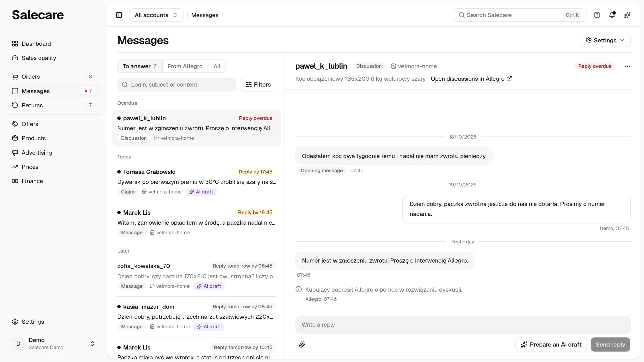Focus the Search Salecare field
The image size is (644, 362).
[520, 15]
